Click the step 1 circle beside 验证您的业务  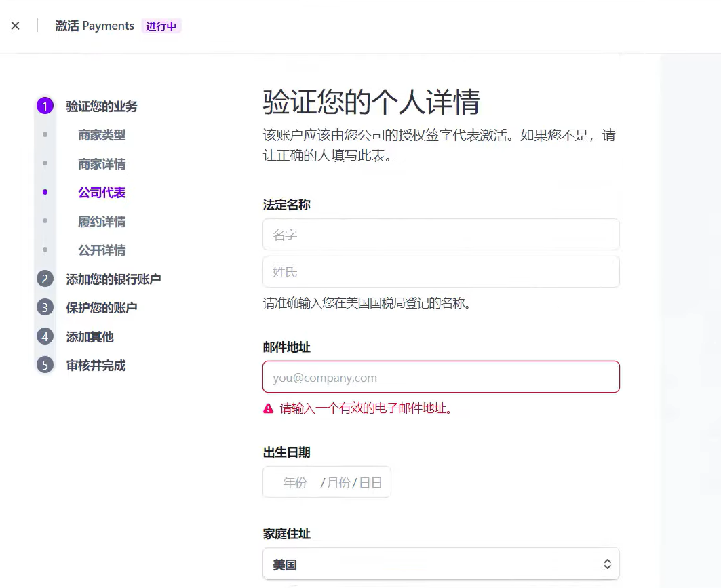click(x=45, y=106)
